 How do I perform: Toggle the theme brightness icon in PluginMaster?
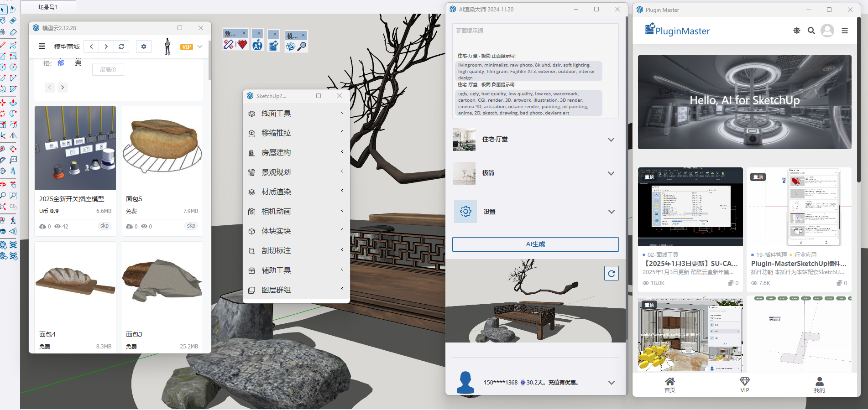[796, 31]
